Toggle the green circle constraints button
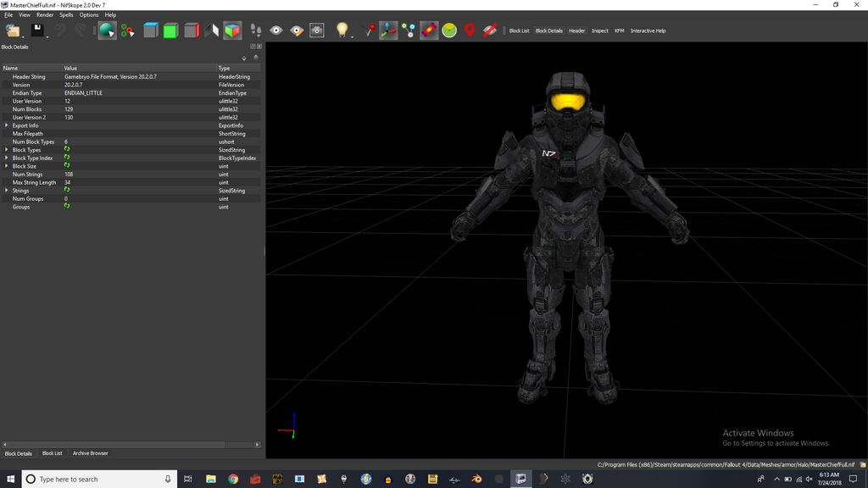 pos(449,30)
